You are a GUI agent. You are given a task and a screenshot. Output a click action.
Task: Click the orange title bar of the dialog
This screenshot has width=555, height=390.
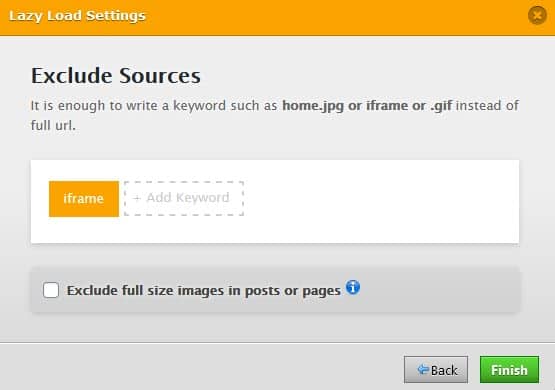pyautogui.click(x=319, y=17)
